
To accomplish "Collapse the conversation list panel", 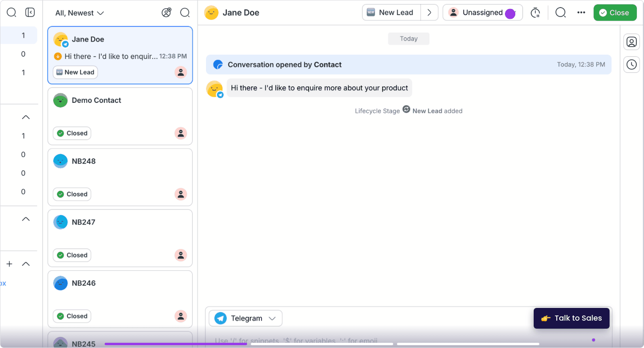I will point(30,12).
